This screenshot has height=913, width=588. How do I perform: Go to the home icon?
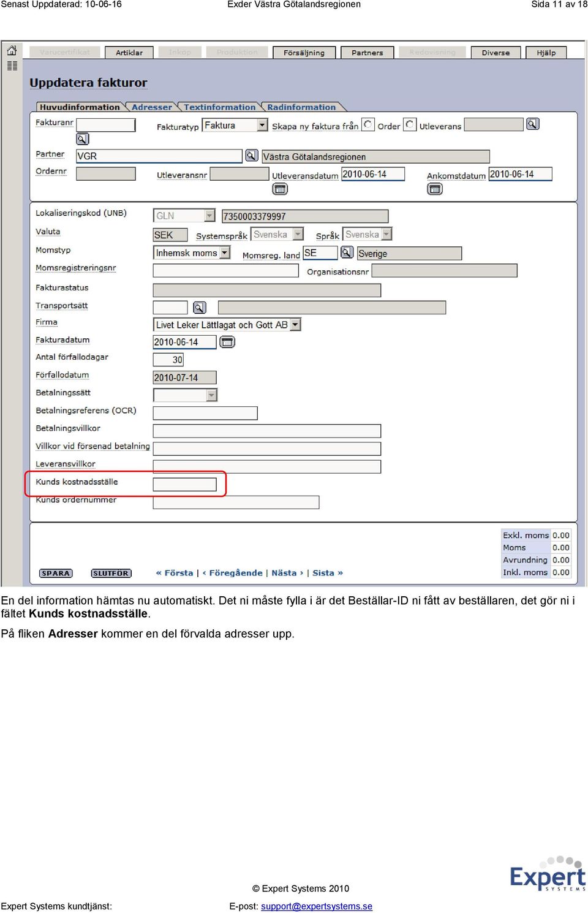coord(12,51)
